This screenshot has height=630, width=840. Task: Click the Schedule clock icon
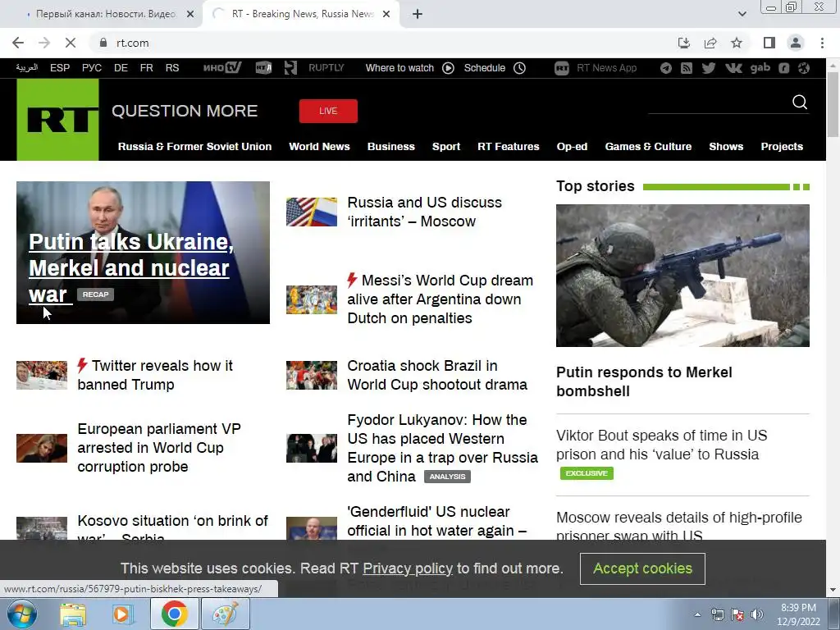click(519, 68)
